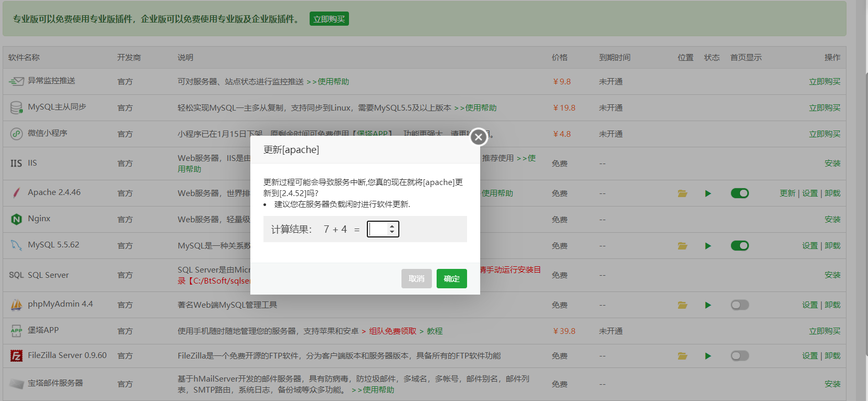Click 卸载 for FileZilla Server

(832, 356)
